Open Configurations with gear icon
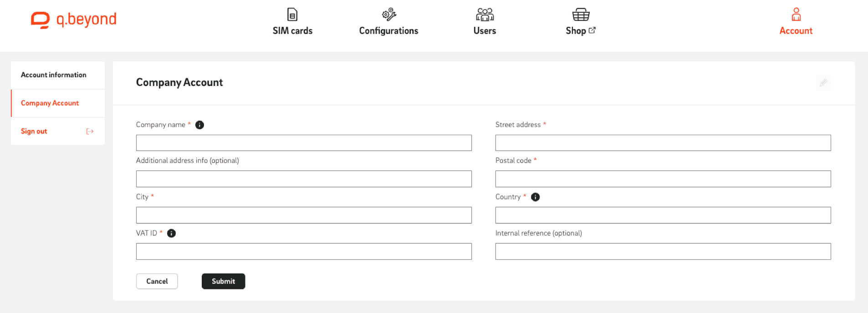This screenshot has width=868, height=313. 388,22
